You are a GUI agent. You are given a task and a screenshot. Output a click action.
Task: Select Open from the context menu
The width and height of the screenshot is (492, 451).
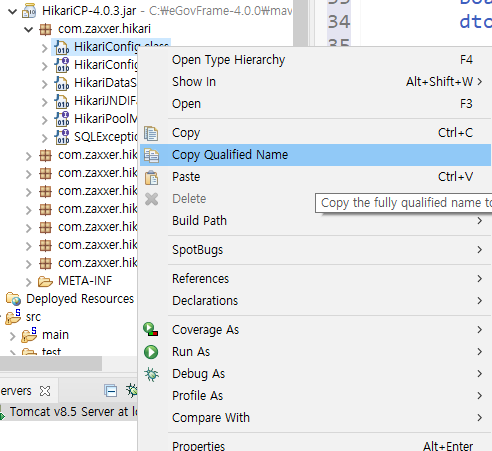click(315, 104)
